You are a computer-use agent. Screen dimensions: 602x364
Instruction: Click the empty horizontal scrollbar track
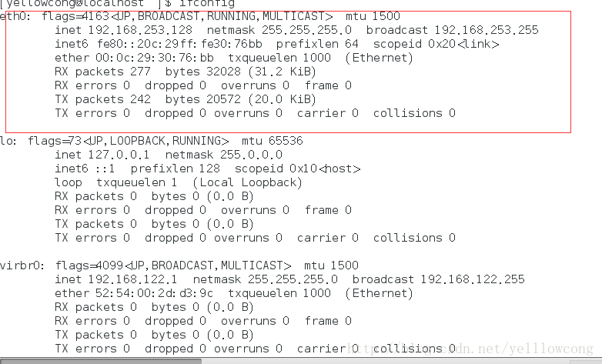click(400, 360)
